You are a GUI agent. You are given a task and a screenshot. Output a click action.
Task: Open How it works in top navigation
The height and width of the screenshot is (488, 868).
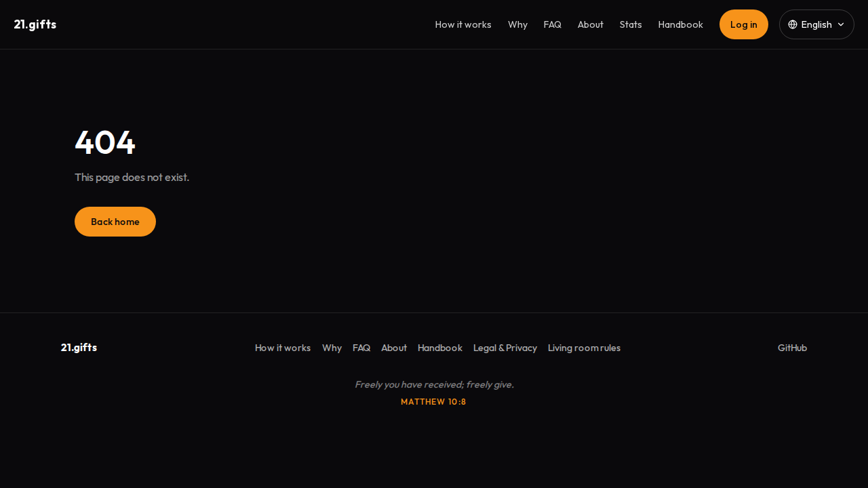463,24
